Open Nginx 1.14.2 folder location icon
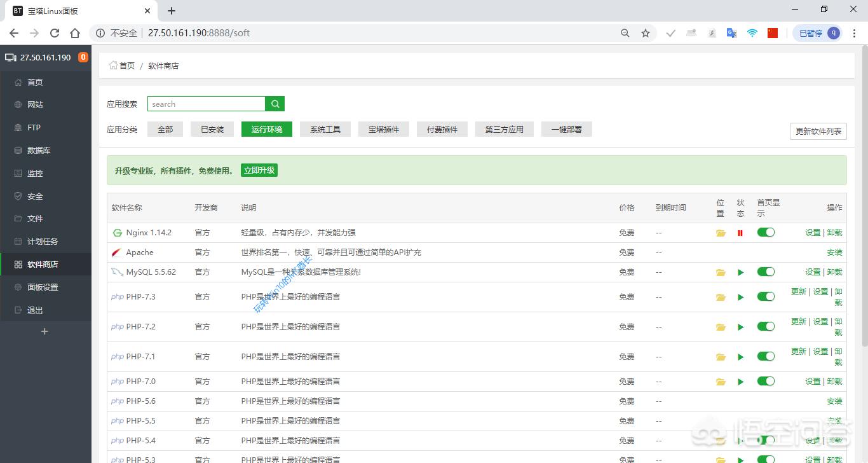This screenshot has height=463, width=868. click(x=721, y=233)
